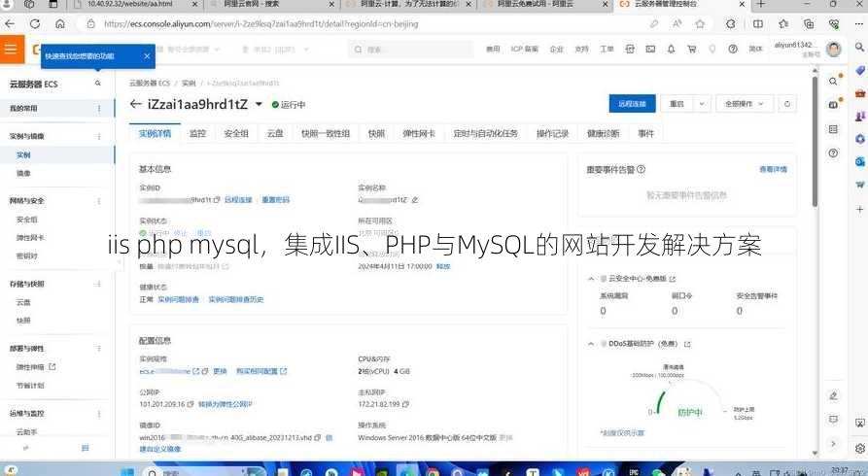
Task: Open 节省计划 in the left sidebar
Action: pyautogui.click(x=30, y=386)
